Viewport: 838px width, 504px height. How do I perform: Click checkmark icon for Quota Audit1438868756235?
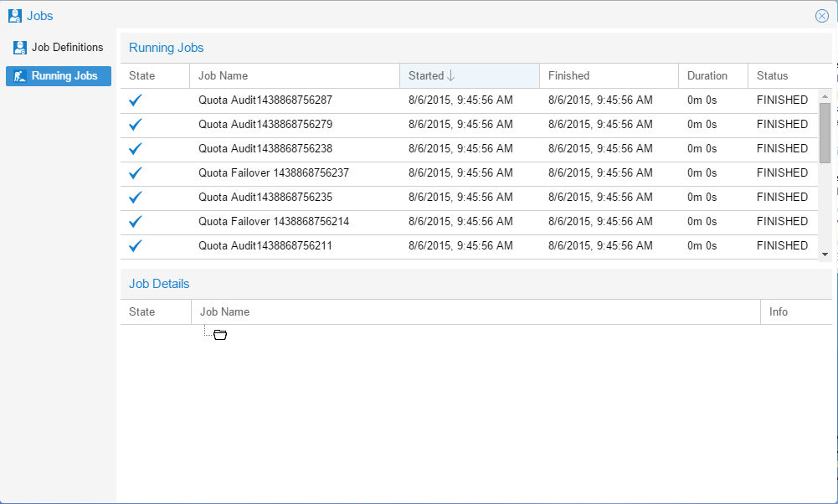[x=136, y=198]
